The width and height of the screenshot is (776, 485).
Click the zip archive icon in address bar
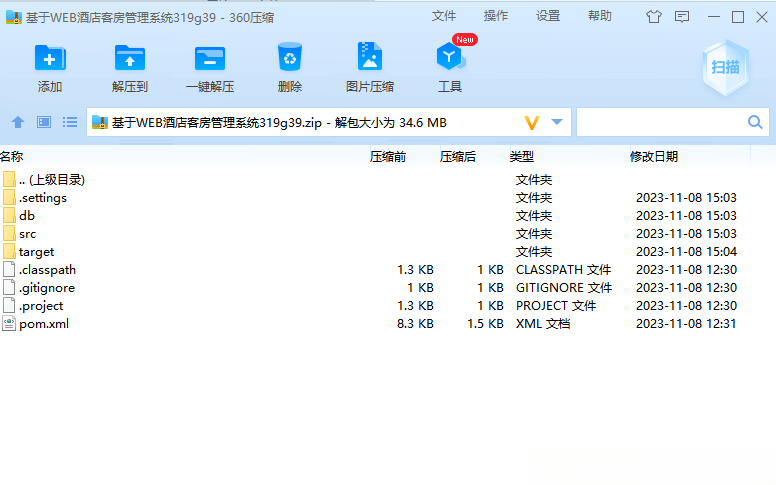point(100,122)
